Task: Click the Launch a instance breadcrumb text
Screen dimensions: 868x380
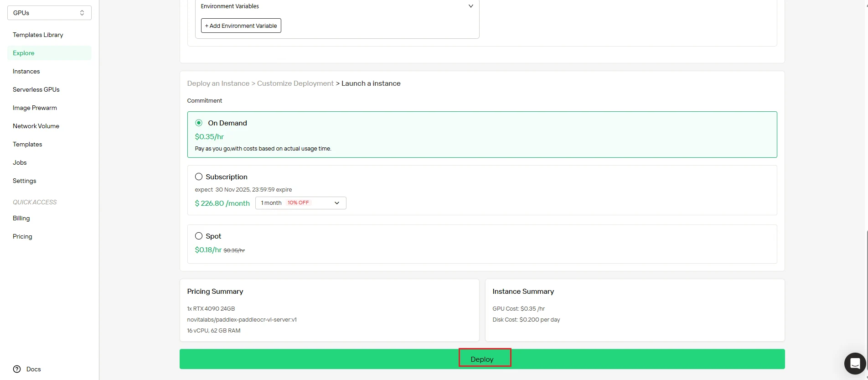Action: pyautogui.click(x=371, y=83)
